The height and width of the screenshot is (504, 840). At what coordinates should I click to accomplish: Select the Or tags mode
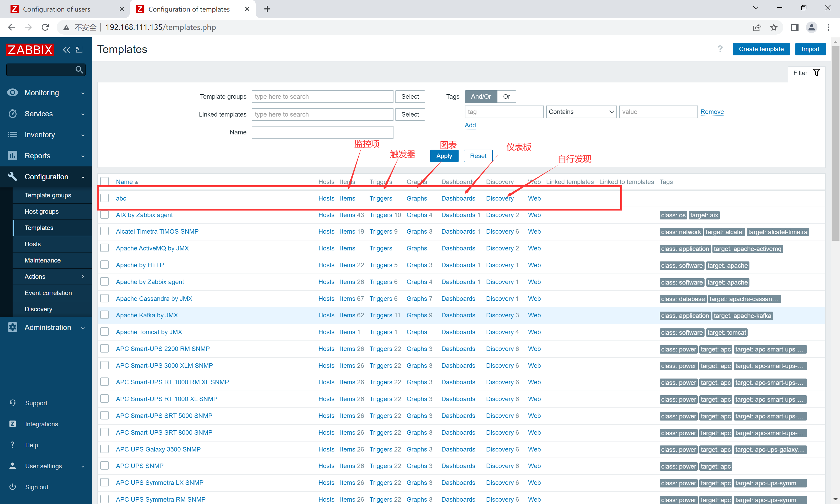click(507, 96)
